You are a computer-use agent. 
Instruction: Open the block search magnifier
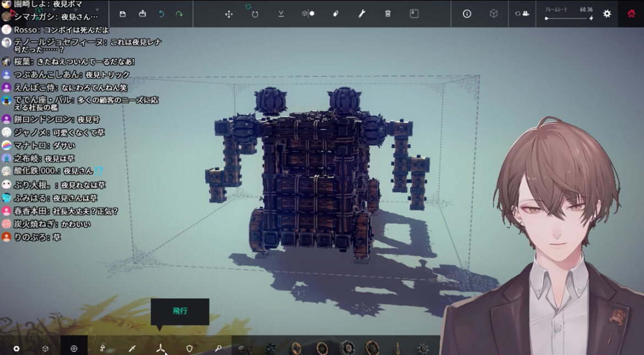coord(219,348)
